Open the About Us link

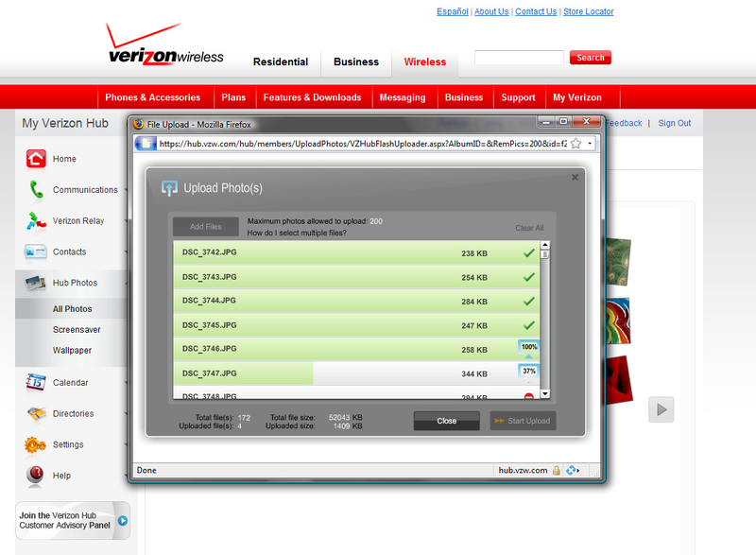[x=491, y=11]
